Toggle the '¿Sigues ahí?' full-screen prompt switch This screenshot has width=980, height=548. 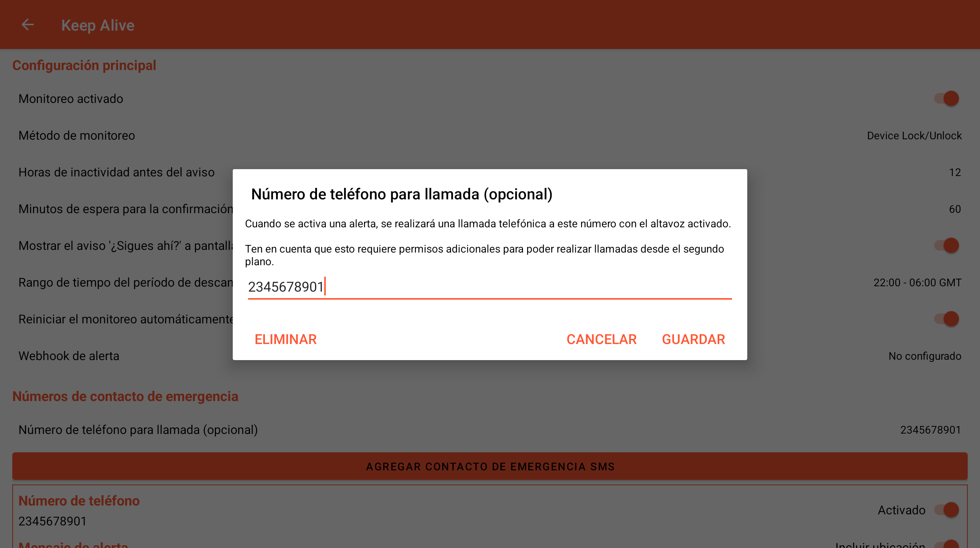(946, 246)
